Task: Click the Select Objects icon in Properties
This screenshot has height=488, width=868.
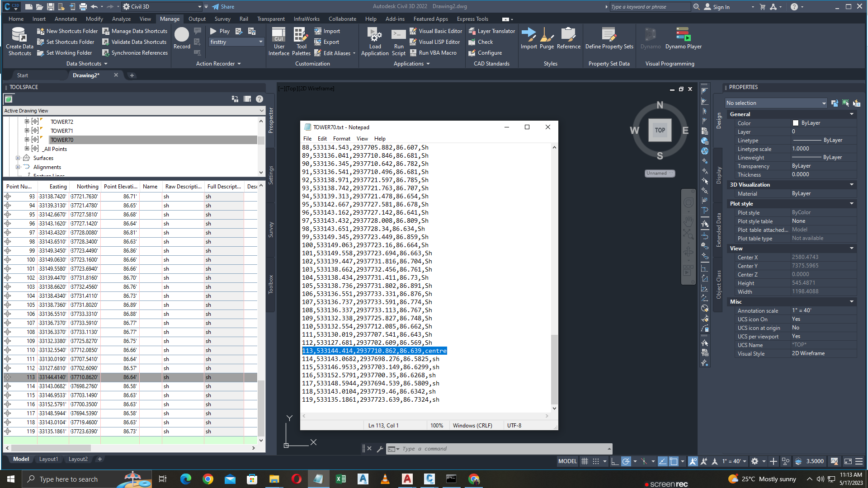Action: tap(845, 103)
